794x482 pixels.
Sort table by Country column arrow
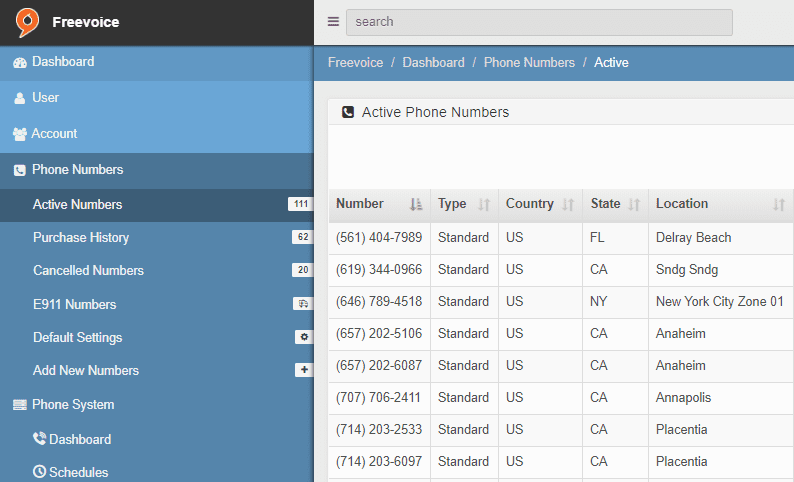click(x=568, y=204)
